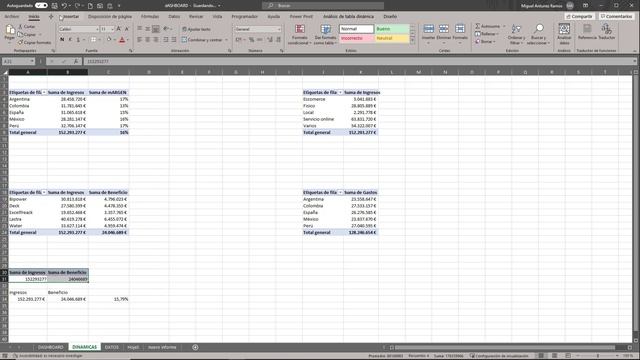Image resolution: width=640 pixels, height=360 pixels.
Task: Switch to the Fórmulas tab
Action: [x=150, y=16]
